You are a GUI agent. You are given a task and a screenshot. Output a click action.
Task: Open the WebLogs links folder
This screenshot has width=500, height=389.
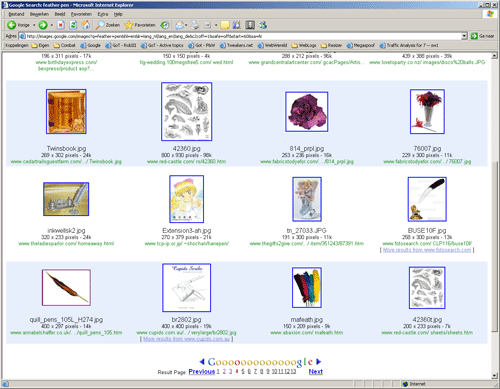point(304,45)
